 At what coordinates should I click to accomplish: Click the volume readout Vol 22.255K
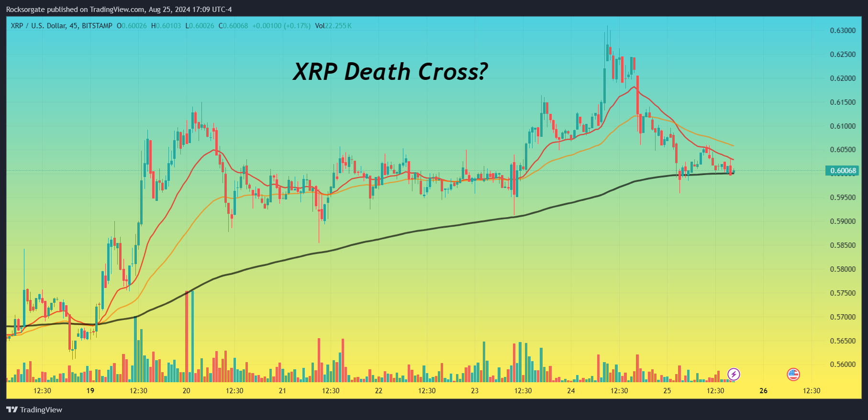(334, 26)
